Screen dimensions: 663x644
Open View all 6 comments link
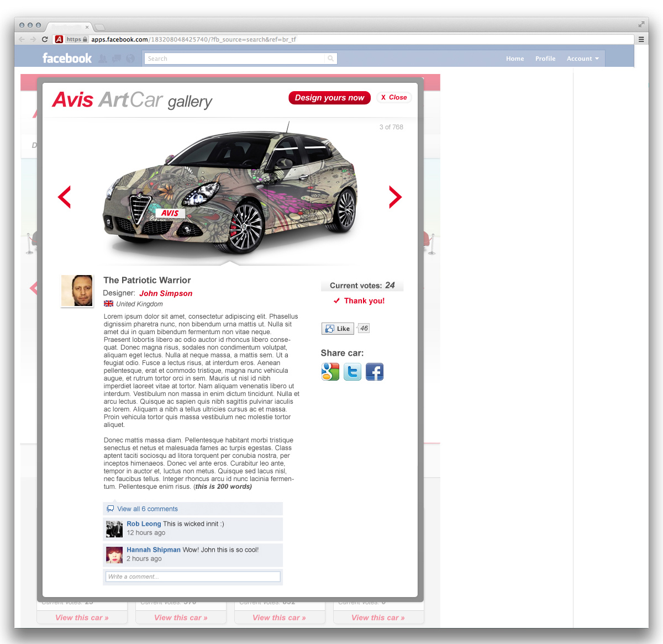148,509
